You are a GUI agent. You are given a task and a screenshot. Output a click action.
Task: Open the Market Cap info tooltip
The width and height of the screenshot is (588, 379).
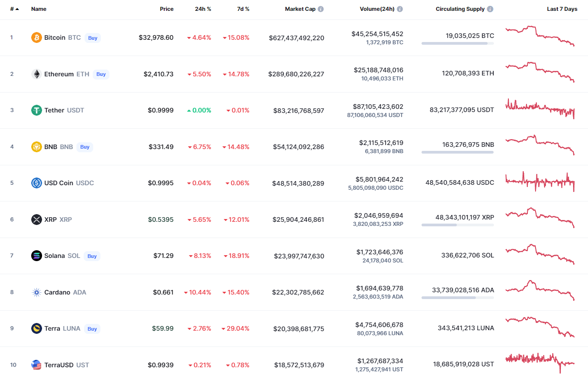(321, 9)
